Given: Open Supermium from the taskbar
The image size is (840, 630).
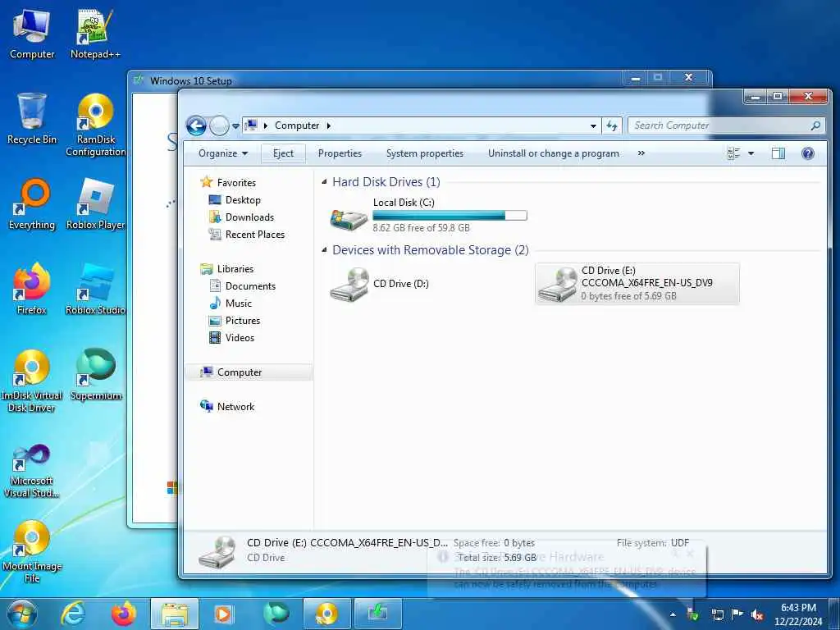Looking at the screenshot, I should (x=276, y=614).
